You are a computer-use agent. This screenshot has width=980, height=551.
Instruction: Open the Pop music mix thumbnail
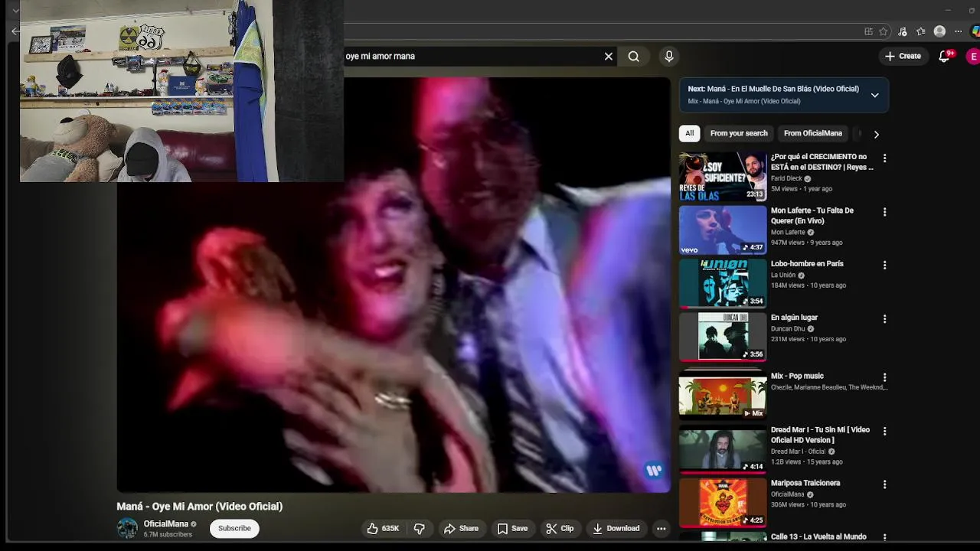pos(723,396)
